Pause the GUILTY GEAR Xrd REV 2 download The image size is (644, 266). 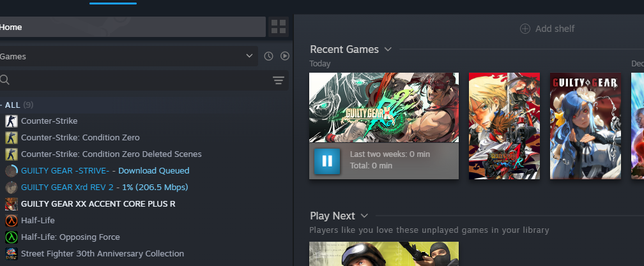(327, 161)
